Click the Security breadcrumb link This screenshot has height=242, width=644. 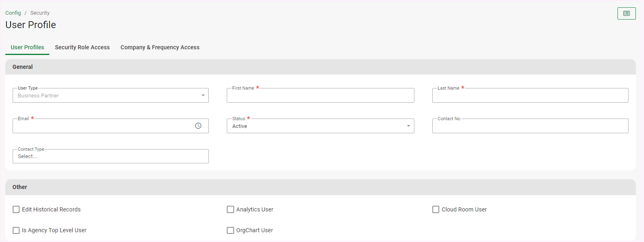(40, 13)
